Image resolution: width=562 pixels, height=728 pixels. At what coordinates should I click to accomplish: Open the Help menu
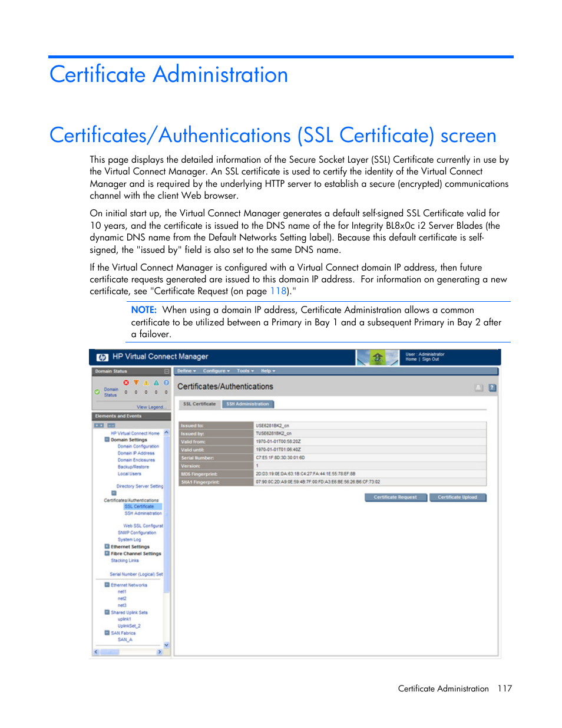268,371
